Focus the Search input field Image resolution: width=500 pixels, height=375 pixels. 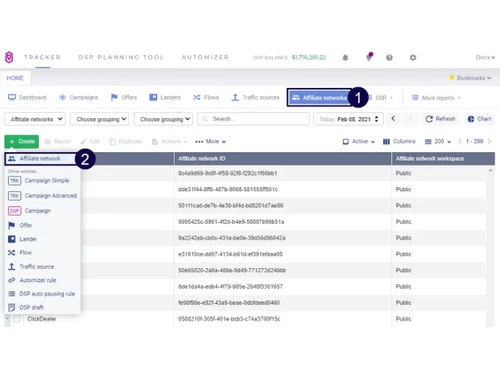[x=253, y=119]
